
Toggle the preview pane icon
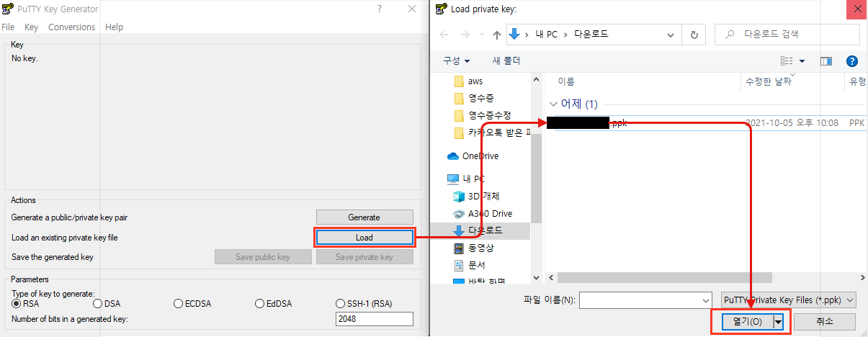tap(826, 61)
